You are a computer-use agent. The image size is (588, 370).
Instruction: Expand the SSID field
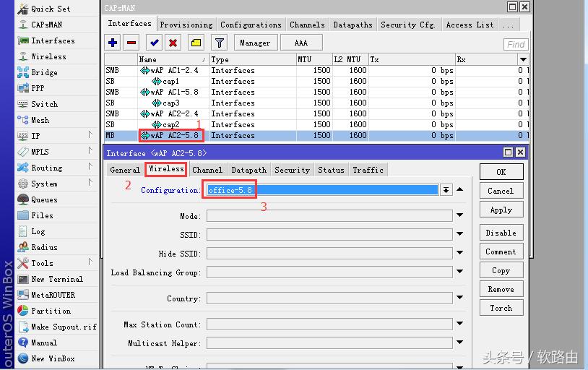click(x=460, y=234)
